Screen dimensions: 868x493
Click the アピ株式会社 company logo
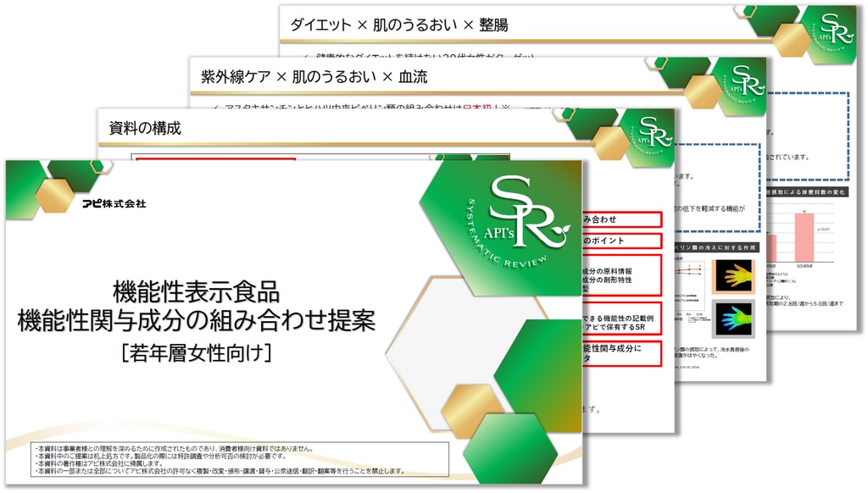pyautogui.click(x=114, y=203)
